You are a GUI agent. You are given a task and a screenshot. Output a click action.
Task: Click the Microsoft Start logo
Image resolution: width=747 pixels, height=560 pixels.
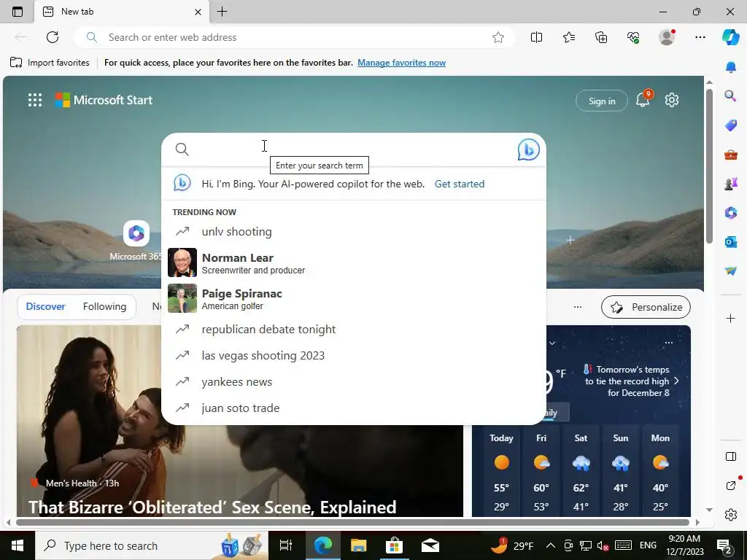click(104, 100)
